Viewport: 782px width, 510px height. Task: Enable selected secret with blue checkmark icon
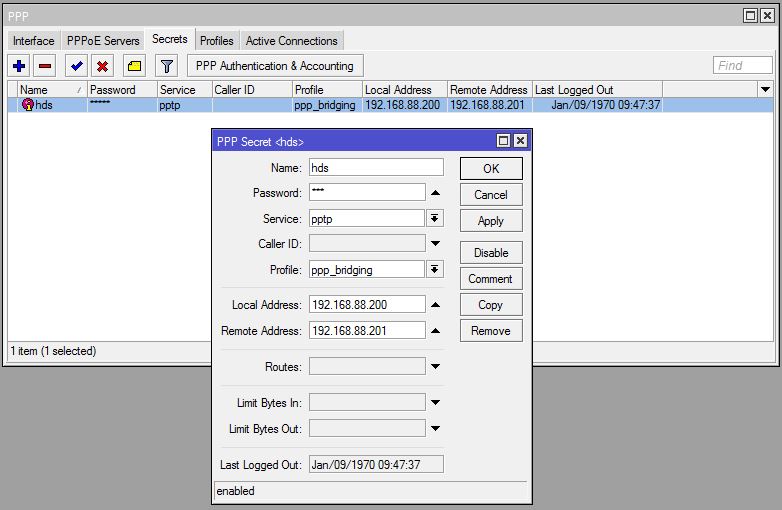76,66
